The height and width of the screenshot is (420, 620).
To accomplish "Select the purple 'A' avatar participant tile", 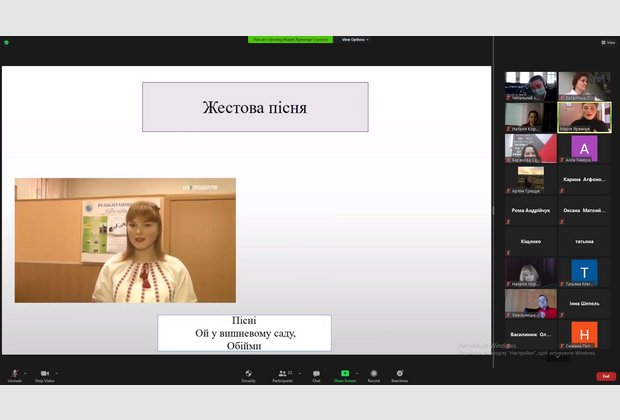I will [x=583, y=148].
